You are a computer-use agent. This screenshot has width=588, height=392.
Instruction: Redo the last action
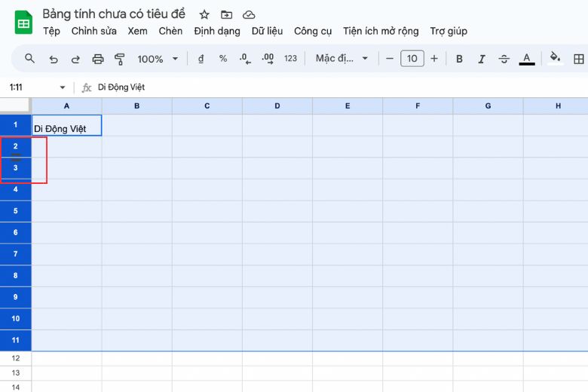pyautogui.click(x=75, y=59)
